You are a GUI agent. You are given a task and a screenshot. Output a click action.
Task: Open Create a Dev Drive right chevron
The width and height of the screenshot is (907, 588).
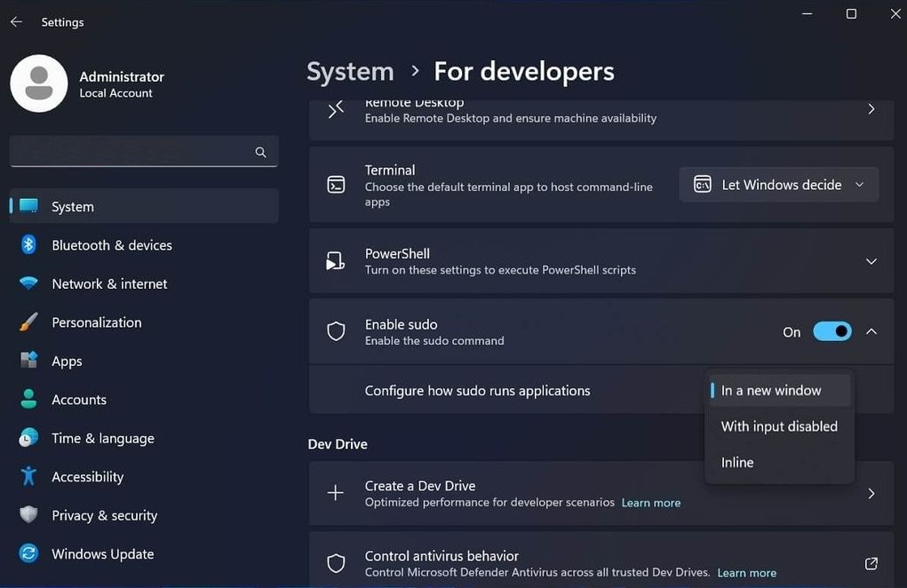coord(871,493)
